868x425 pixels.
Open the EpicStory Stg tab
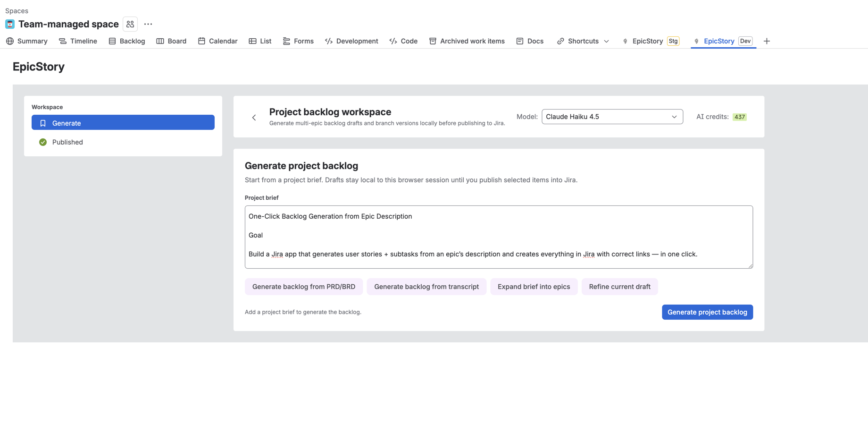[651, 41]
